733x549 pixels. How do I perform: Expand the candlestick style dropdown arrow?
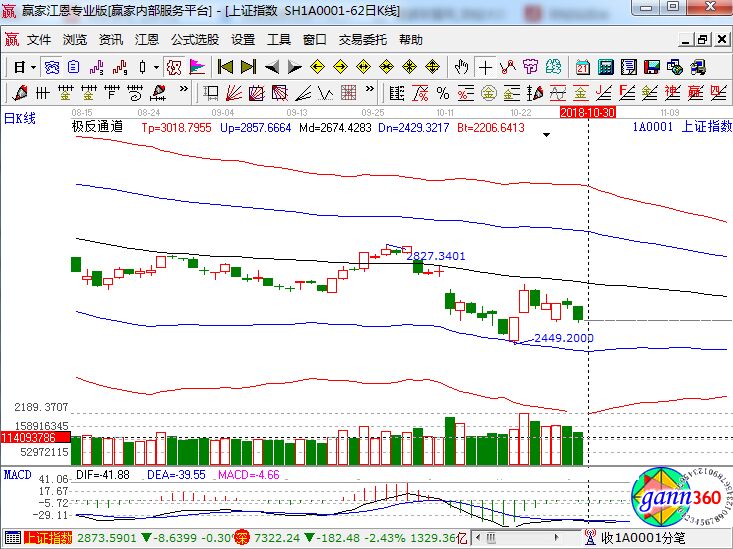pos(155,67)
